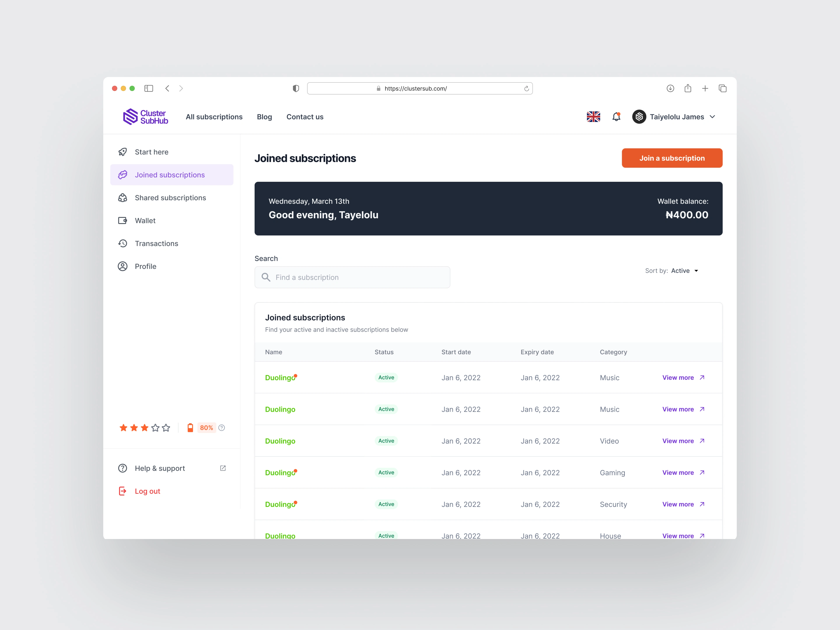Viewport: 840px width, 630px height.
Task: Go forward with the browser forward arrow
Action: point(181,88)
